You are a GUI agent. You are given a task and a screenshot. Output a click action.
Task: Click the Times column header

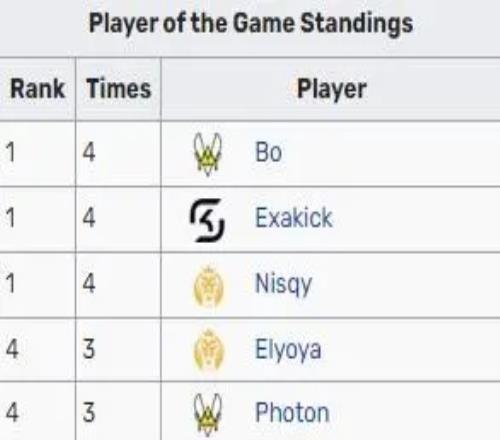click(118, 89)
